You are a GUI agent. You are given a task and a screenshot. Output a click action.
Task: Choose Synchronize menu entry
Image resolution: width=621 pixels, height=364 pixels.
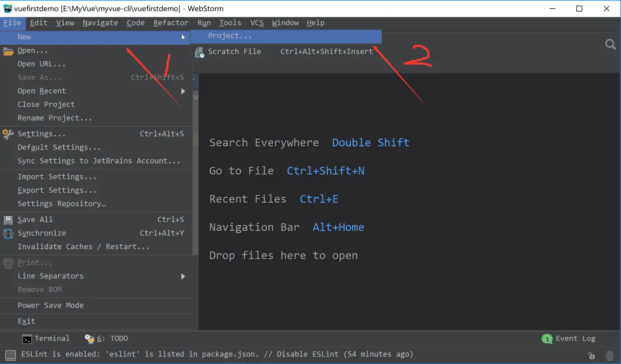pyautogui.click(x=96, y=234)
